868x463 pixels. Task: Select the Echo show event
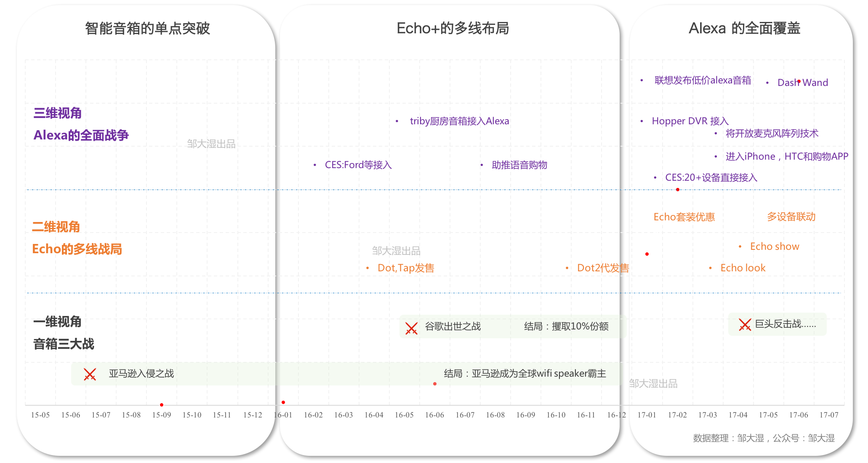[x=775, y=246]
